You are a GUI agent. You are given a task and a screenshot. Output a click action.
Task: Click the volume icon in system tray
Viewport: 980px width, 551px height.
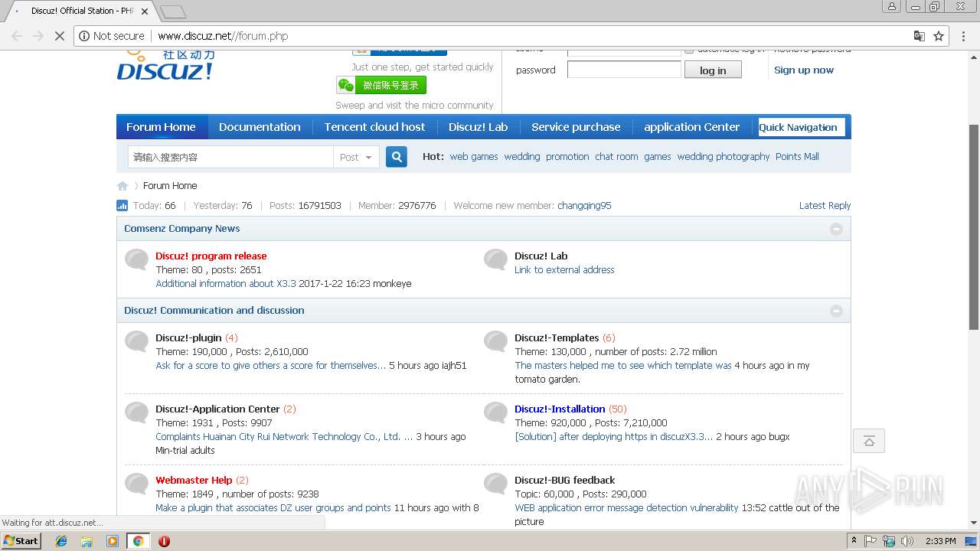tap(907, 541)
